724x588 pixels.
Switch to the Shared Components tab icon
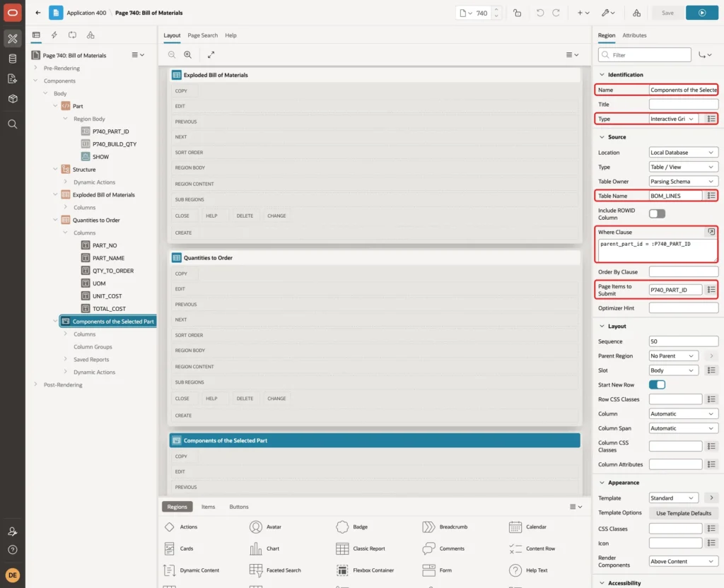[x=90, y=35]
